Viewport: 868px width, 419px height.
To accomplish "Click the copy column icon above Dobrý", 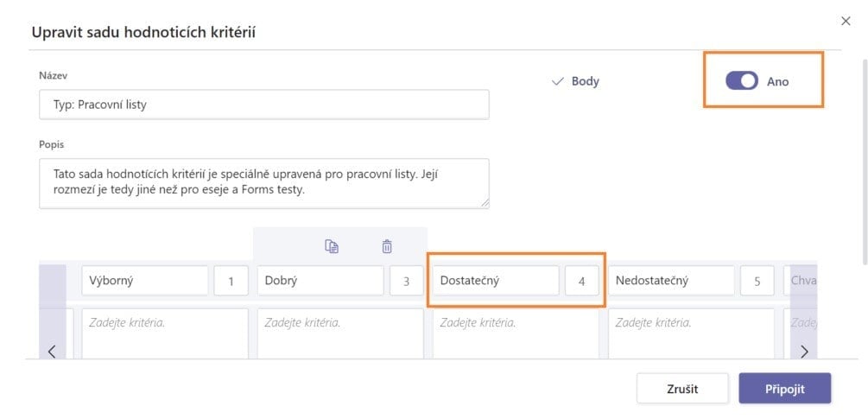I will (x=332, y=246).
